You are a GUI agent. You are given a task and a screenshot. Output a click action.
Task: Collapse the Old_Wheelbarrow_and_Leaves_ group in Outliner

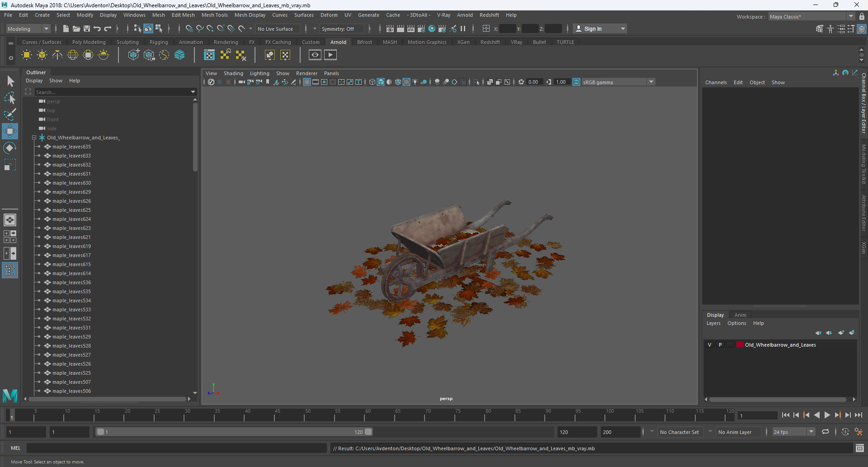click(34, 138)
